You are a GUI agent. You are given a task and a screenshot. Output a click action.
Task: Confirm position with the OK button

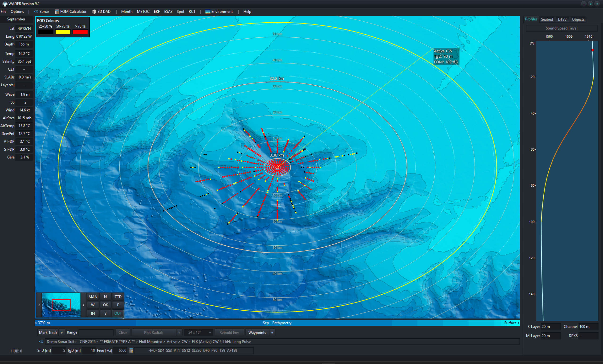coord(105,305)
